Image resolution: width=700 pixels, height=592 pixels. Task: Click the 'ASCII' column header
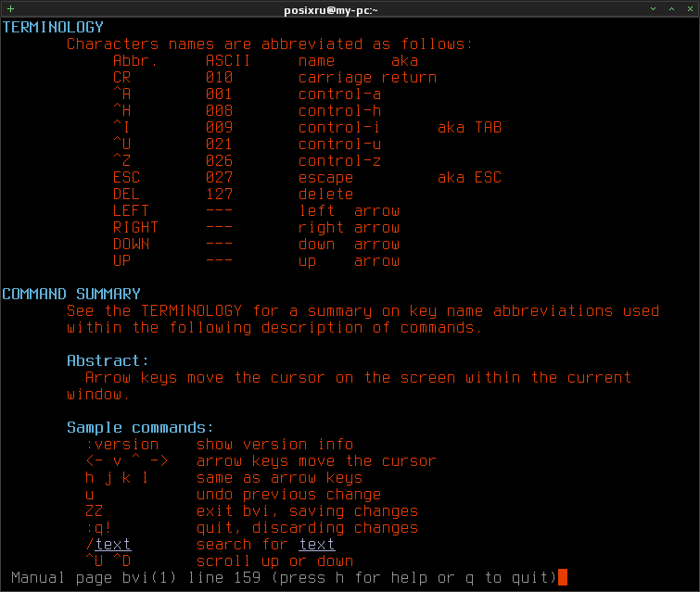[228, 60]
